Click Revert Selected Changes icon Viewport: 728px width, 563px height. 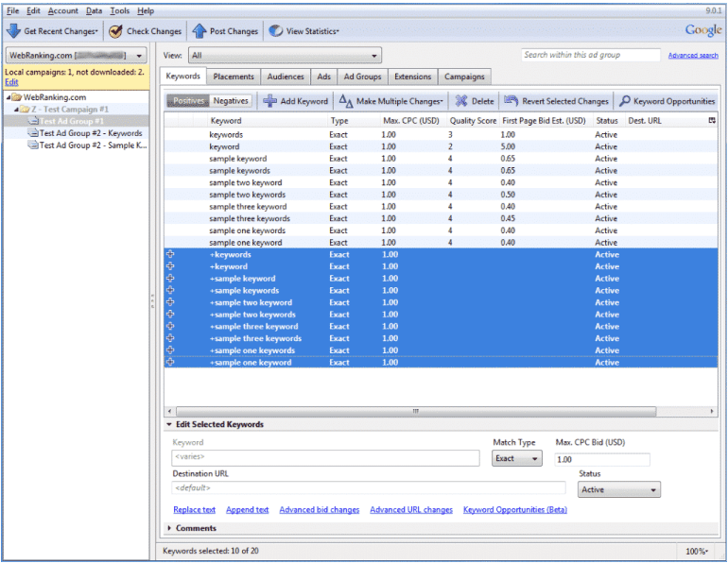511,101
